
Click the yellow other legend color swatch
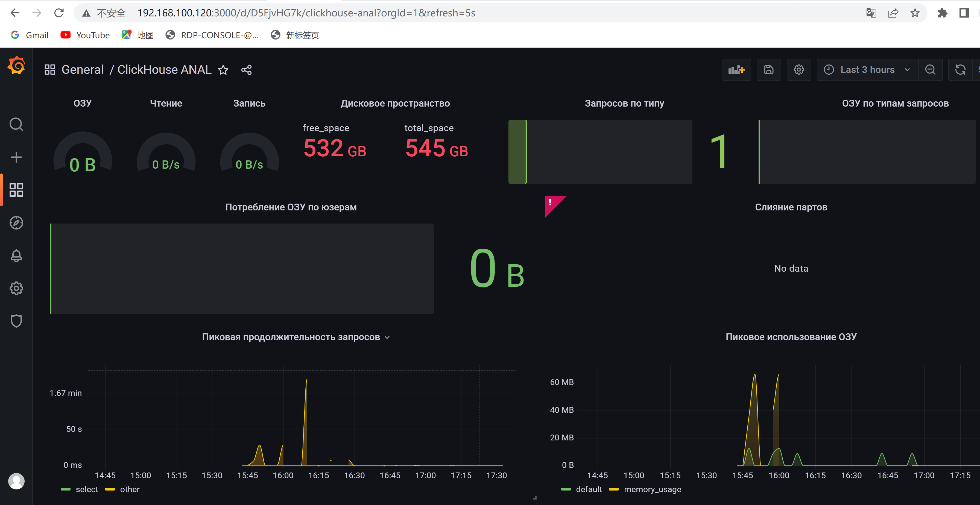(110, 489)
